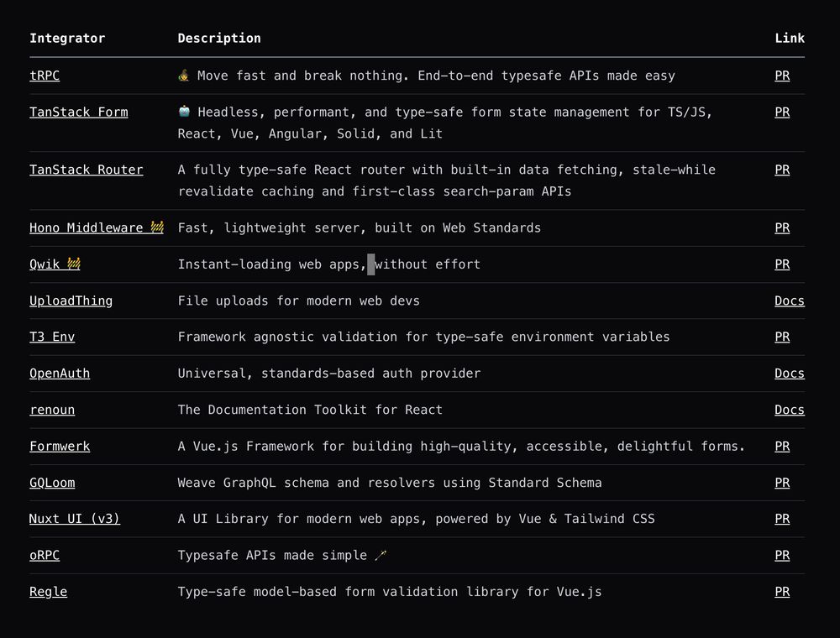Open the Docs link for OpenAuth

(789, 373)
